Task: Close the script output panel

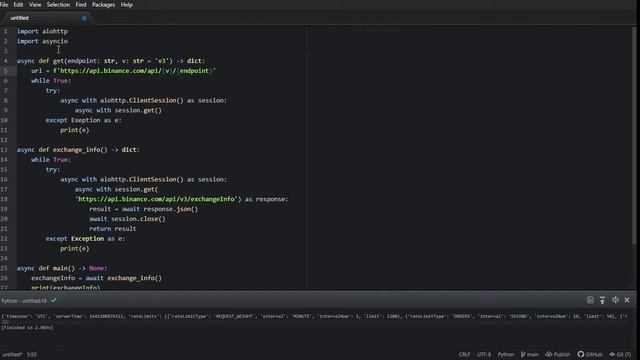Action: click(627, 300)
